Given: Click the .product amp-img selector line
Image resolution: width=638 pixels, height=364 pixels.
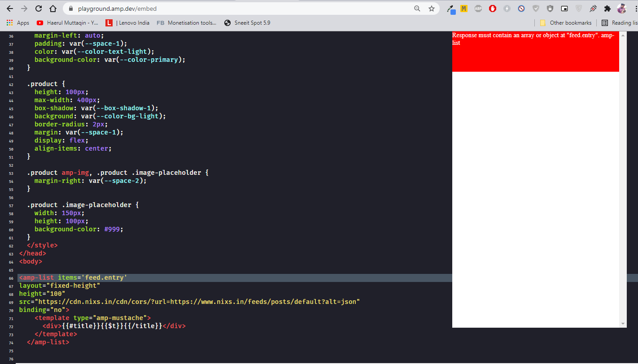Looking at the screenshot, I should (118, 173).
